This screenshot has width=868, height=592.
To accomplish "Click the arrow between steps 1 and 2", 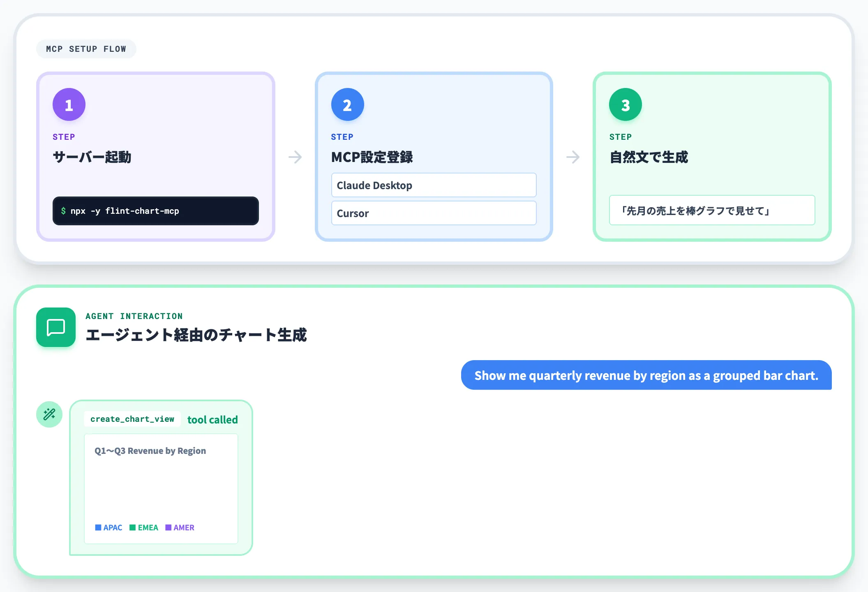I will click(x=295, y=157).
